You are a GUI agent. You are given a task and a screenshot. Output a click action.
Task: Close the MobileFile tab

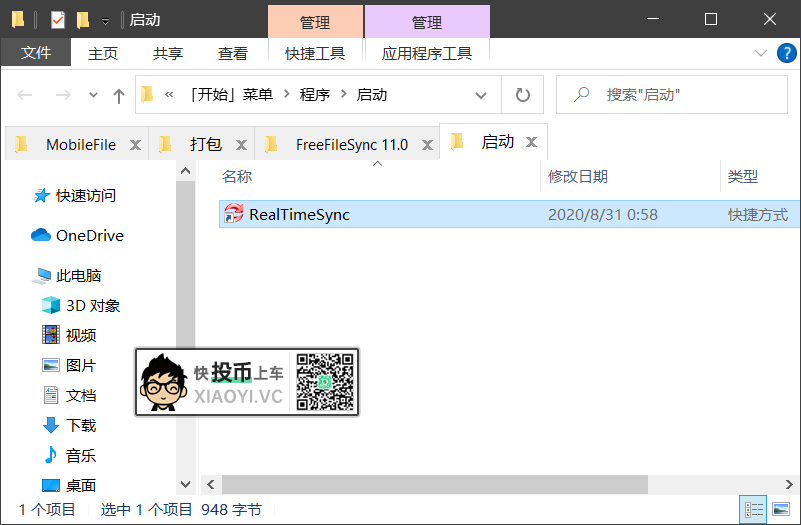[x=135, y=145]
